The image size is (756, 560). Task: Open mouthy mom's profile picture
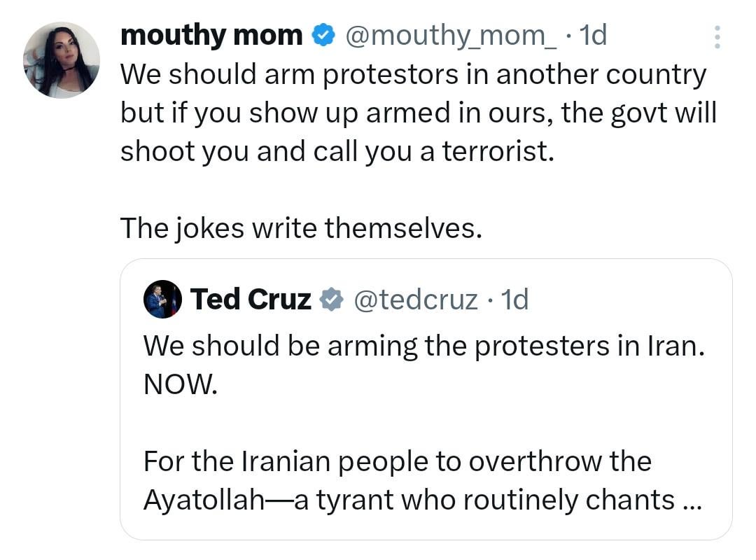62,60
